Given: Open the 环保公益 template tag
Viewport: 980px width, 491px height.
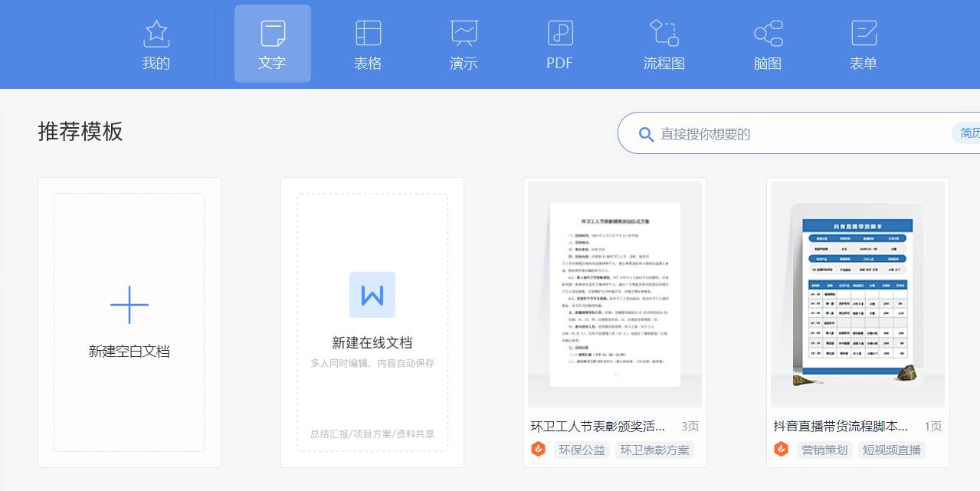Looking at the screenshot, I should (x=582, y=450).
